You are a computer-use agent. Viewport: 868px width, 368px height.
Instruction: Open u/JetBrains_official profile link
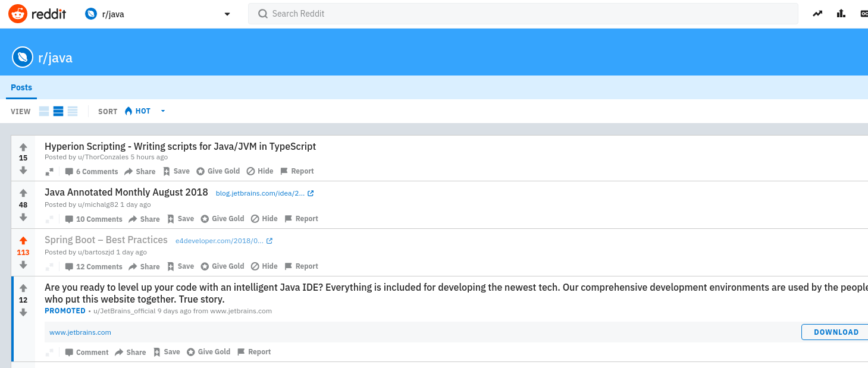125,311
